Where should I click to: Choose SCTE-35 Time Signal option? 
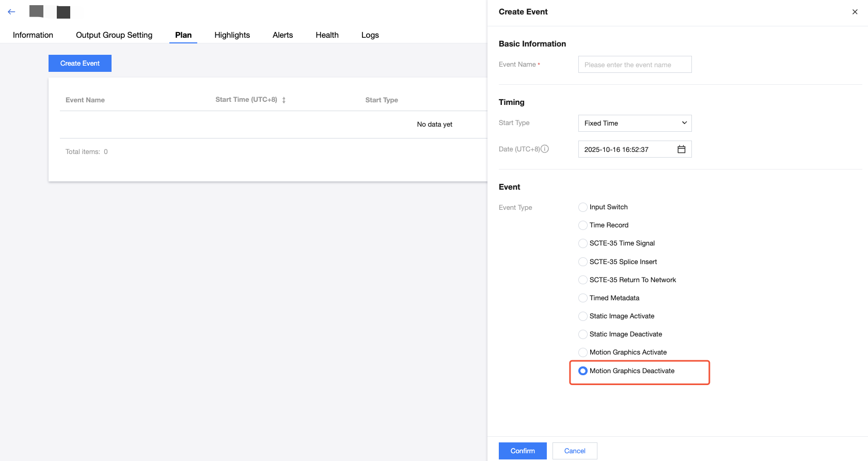pyautogui.click(x=583, y=243)
